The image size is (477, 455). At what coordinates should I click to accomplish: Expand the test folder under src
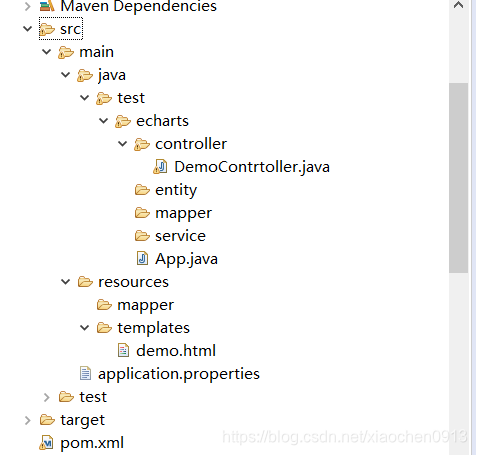coord(47,397)
